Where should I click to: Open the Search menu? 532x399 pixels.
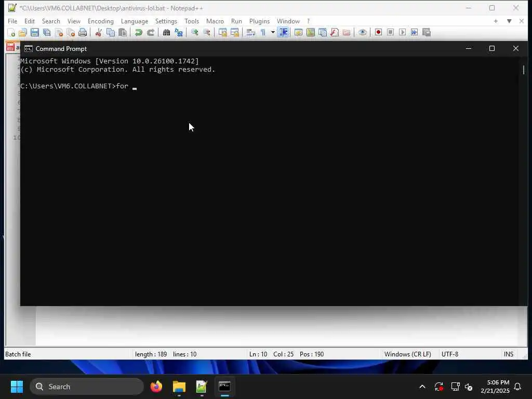point(51,21)
